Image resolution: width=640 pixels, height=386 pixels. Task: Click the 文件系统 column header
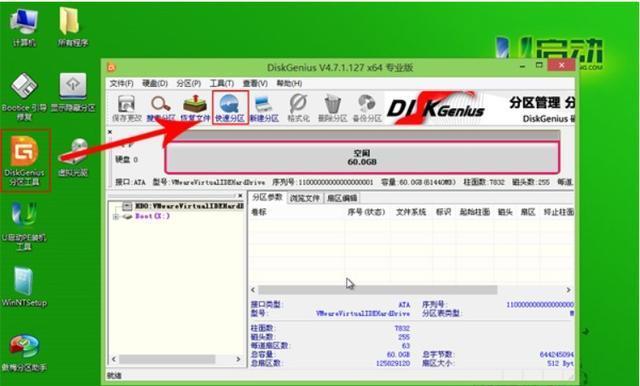411,212
